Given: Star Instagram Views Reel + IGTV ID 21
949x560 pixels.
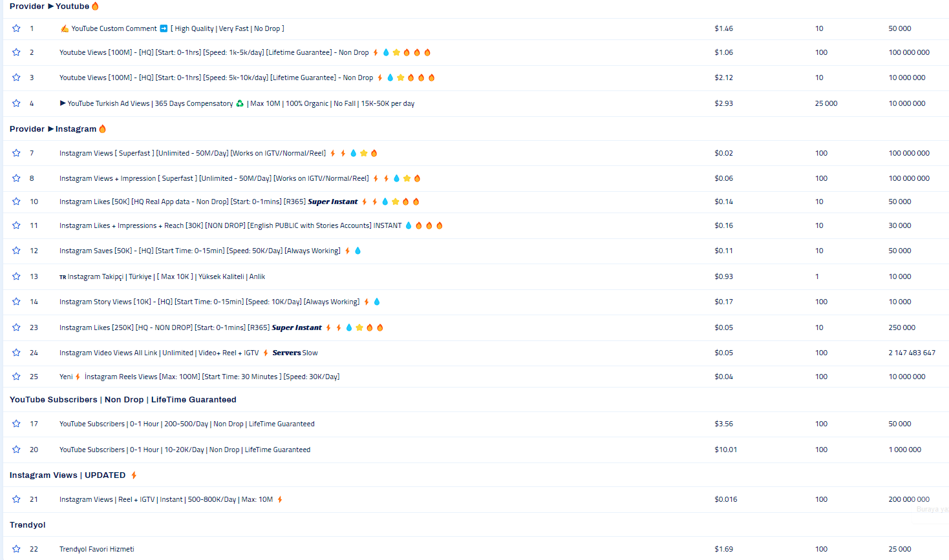Looking at the screenshot, I should [16, 499].
